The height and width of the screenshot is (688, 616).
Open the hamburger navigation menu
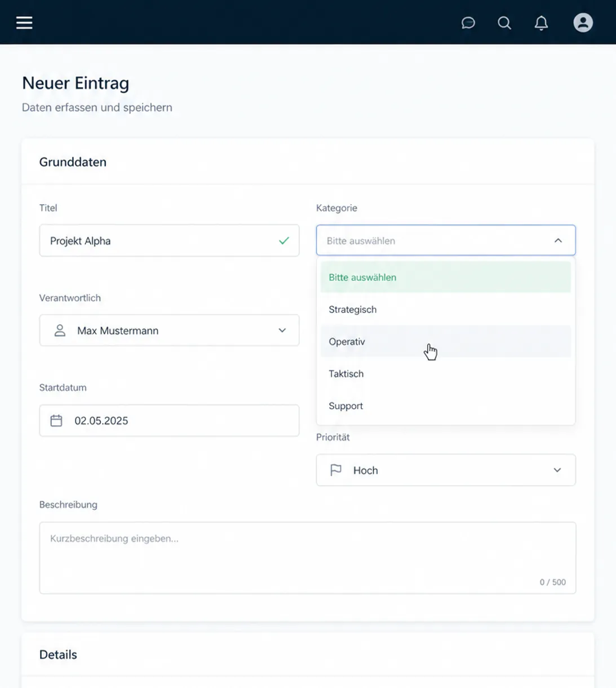coord(24,23)
